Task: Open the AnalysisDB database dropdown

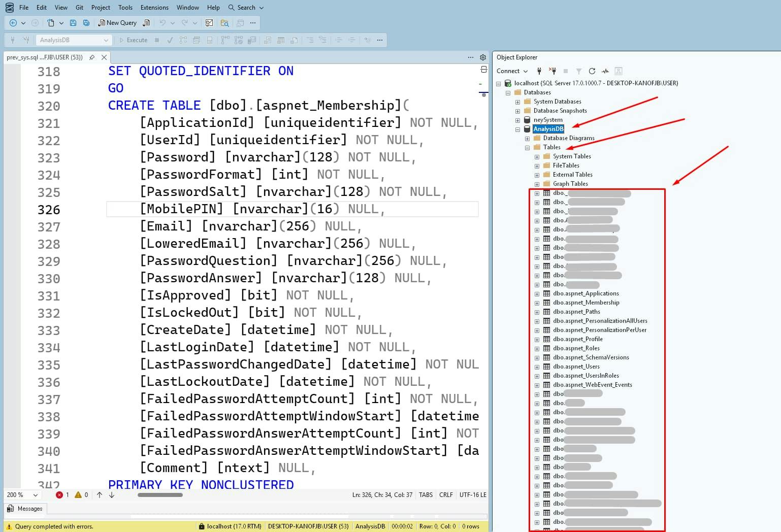Action: coord(106,40)
